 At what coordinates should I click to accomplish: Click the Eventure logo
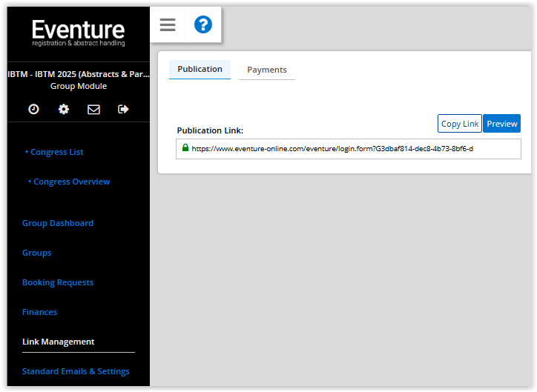click(78, 33)
